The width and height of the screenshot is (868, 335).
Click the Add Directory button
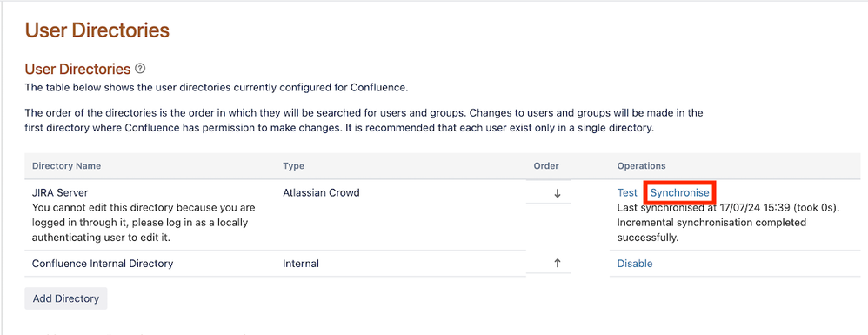pyautogui.click(x=66, y=298)
